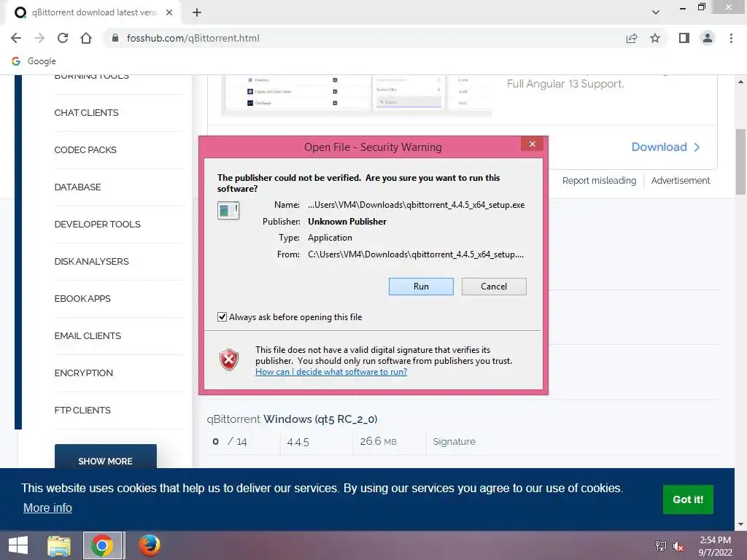The width and height of the screenshot is (747, 560).
Task: Open File Explorer from the taskbar
Action: click(59, 545)
